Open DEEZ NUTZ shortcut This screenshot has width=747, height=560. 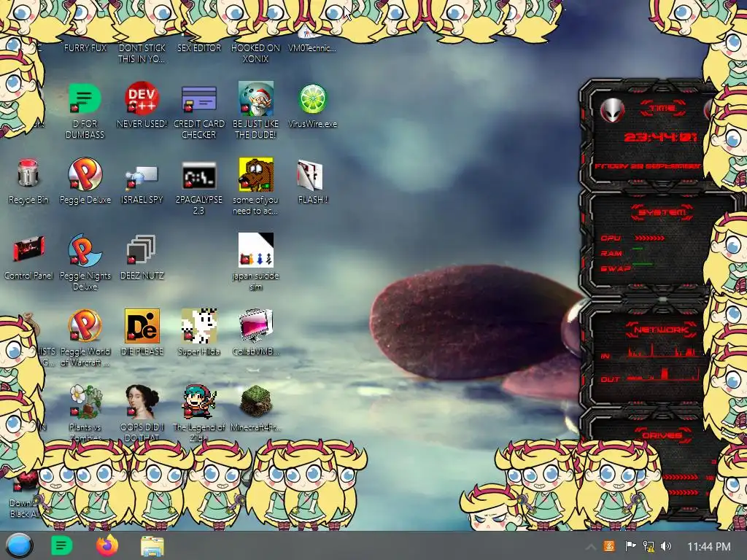(142, 251)
